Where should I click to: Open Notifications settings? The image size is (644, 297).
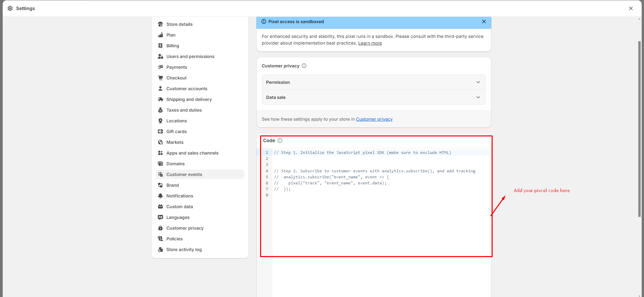pyautogui.click(x=200, y=196)
